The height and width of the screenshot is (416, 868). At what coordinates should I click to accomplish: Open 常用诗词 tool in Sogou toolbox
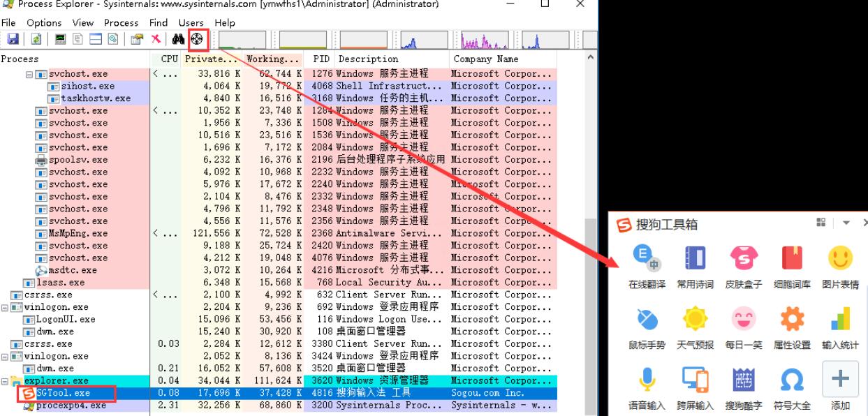[x=695, y=267]
